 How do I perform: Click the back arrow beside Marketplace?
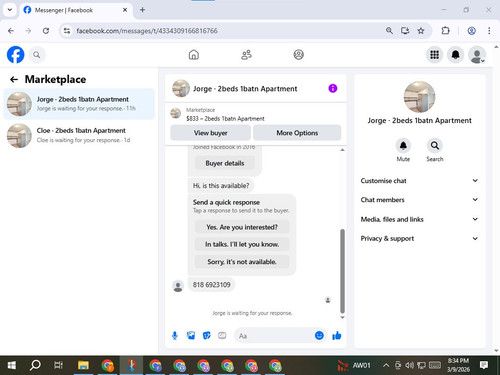pos(14,79)
